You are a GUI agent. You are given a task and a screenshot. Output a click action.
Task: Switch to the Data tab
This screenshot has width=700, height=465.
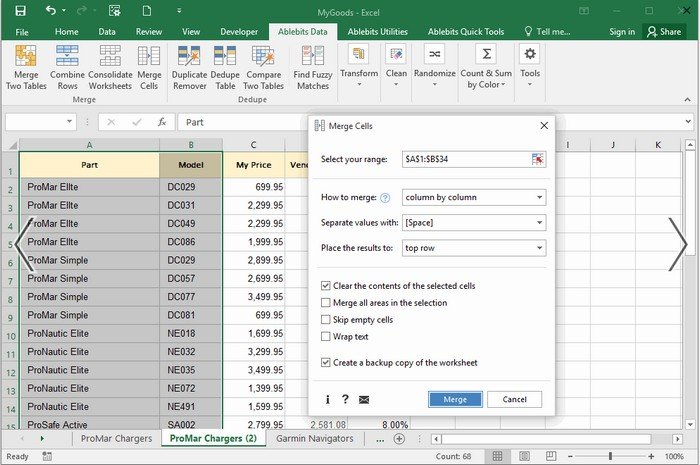point(107,32)
